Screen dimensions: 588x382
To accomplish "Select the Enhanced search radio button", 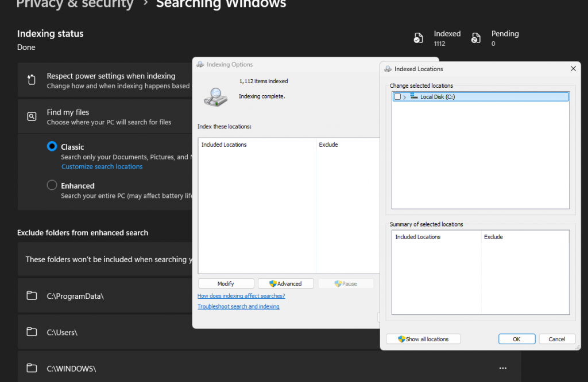I will tap(52, 185).
